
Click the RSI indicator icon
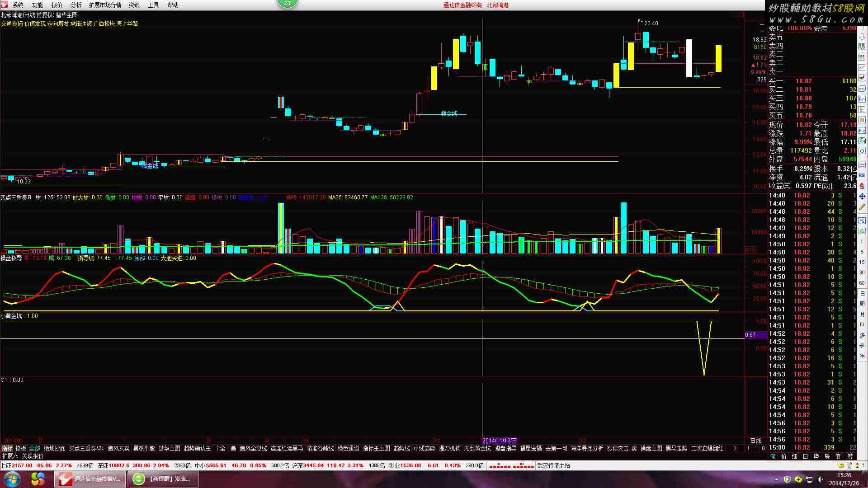coord(862,175)
